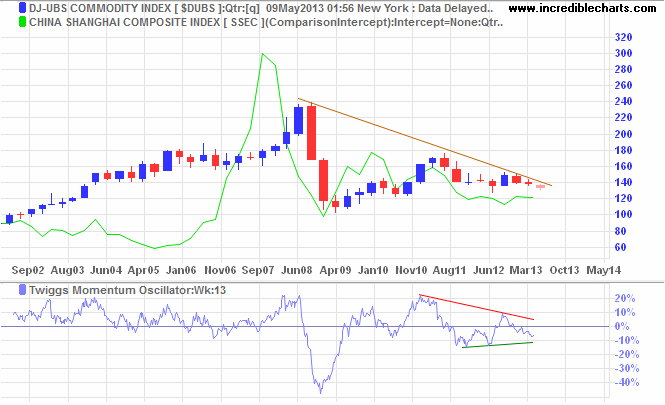The width and height of the screenshot is (665, 405).
Task: Click the Twiggs Momentum Oscillator:Wk:13 label
Action: pos(127,290)
